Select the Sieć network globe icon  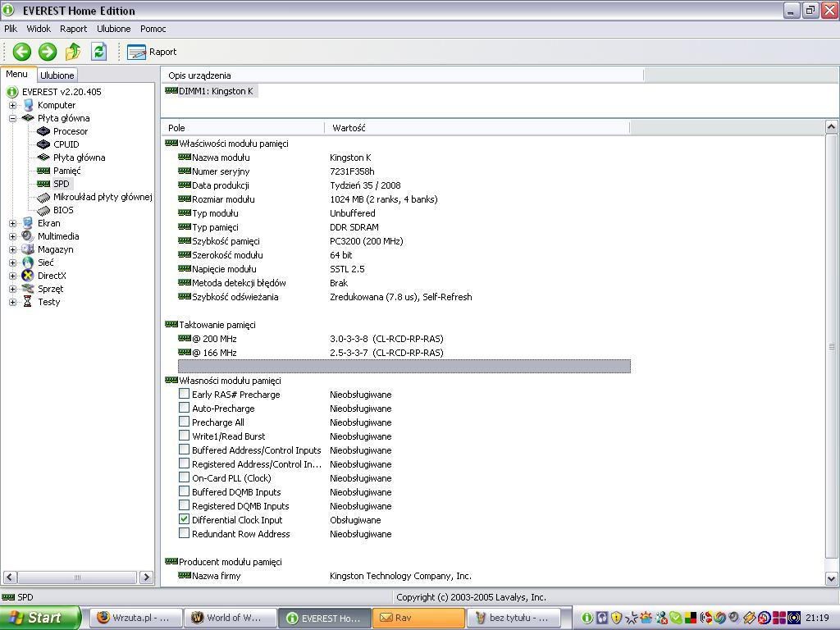(x=28, y=262)
